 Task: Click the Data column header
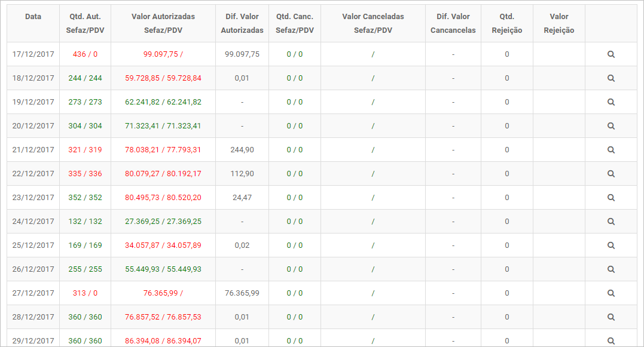coord(33,16)
